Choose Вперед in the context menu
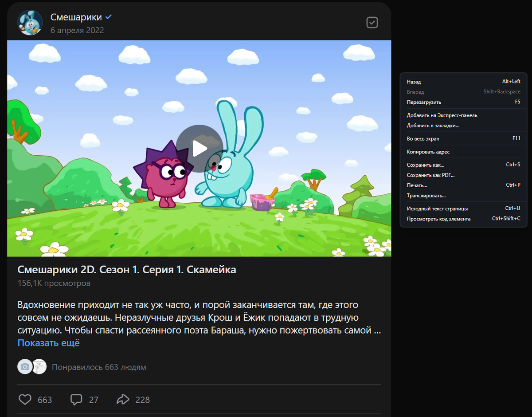The height and width of the screenshot is (417, 532). tap(464, 92)
